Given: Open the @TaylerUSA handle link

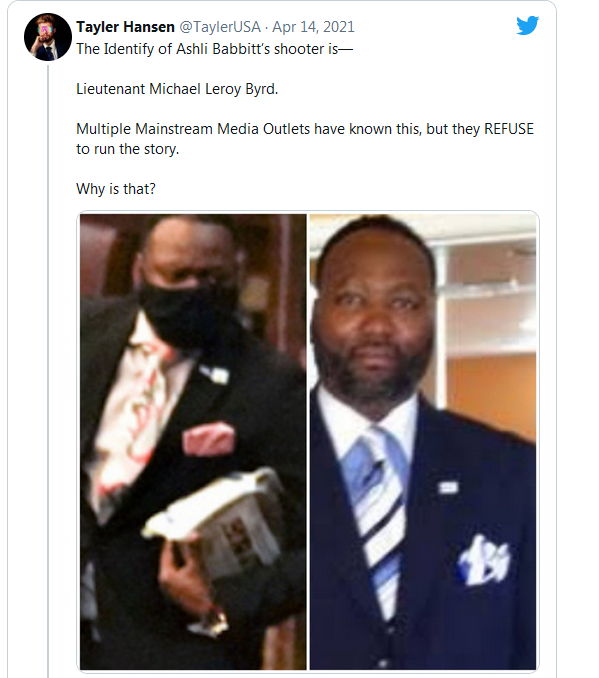Looking at the screenshot, I should (220, 27).
